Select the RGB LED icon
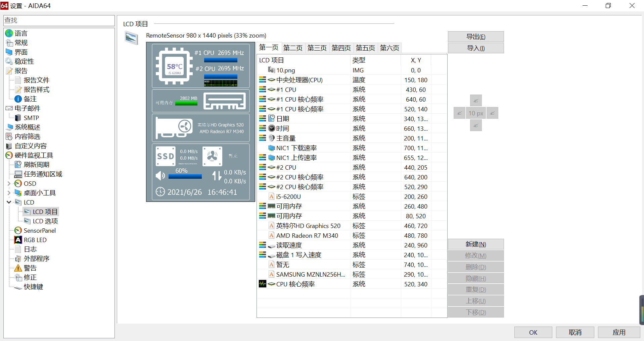 [x=18, y=240]
